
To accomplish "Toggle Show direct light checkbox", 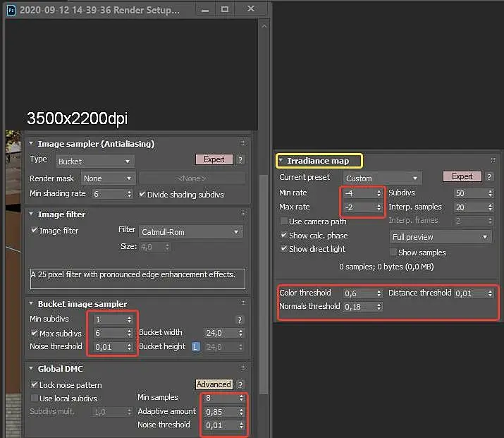I will [x=284, y=248].
